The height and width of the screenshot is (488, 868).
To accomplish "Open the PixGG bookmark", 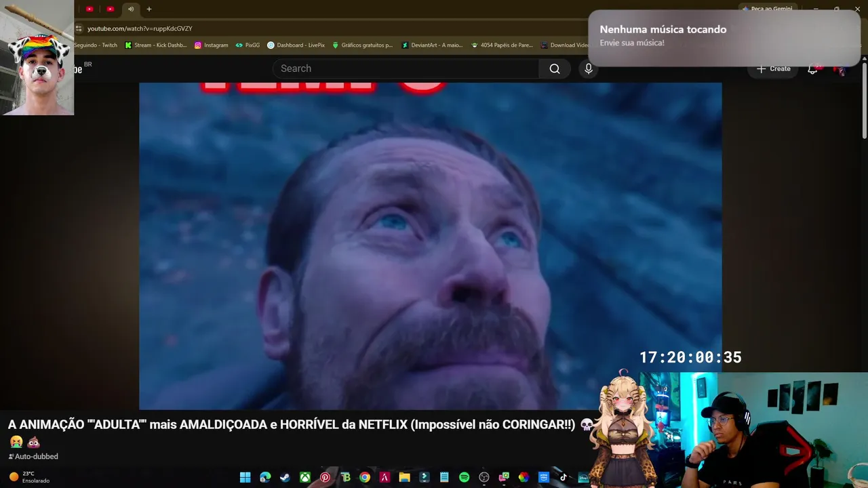I will (x=248, y=45).
